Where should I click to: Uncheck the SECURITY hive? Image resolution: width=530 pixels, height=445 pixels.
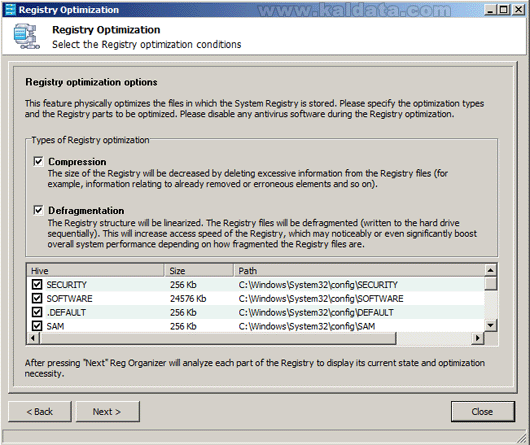pyautogui.click(x=37, y=285)
